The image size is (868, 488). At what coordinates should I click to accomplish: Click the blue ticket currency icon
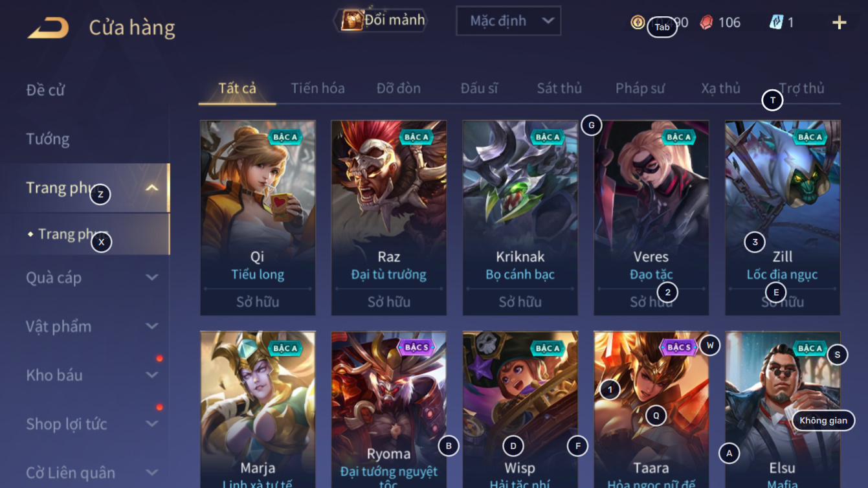(775, 22)
